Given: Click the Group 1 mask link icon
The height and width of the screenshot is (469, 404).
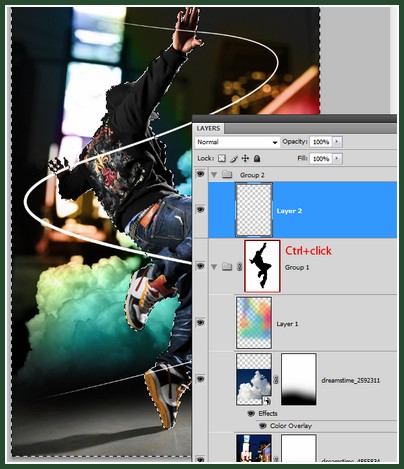Looking at the screenshot, I should click(239, 267).
